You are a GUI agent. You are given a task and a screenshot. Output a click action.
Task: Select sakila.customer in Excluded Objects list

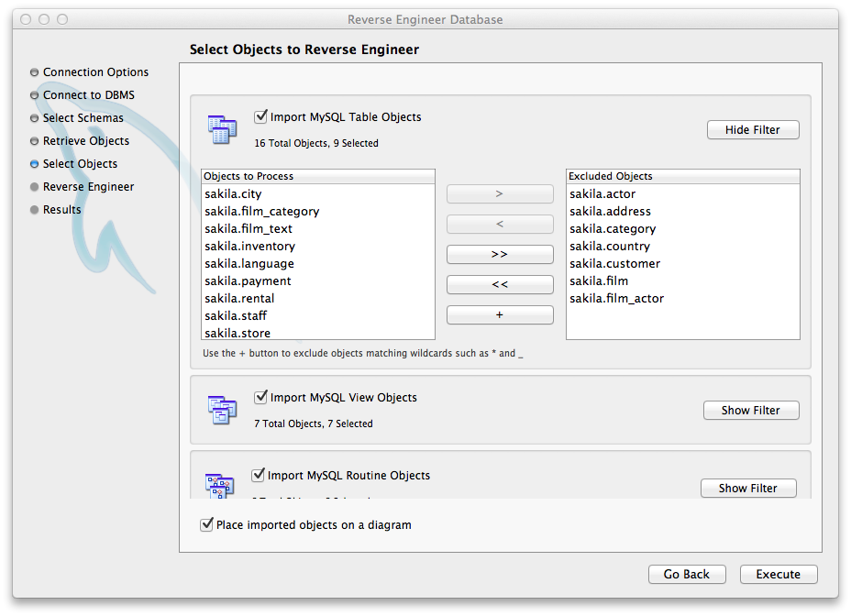[x=614, y=264]
